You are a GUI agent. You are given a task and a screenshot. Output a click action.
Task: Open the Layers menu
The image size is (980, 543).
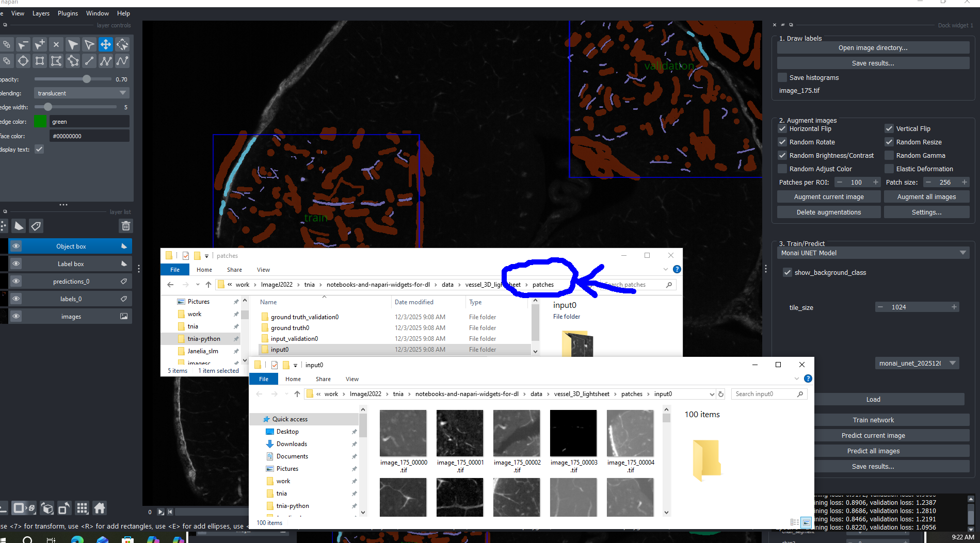[x=41, y=13]
